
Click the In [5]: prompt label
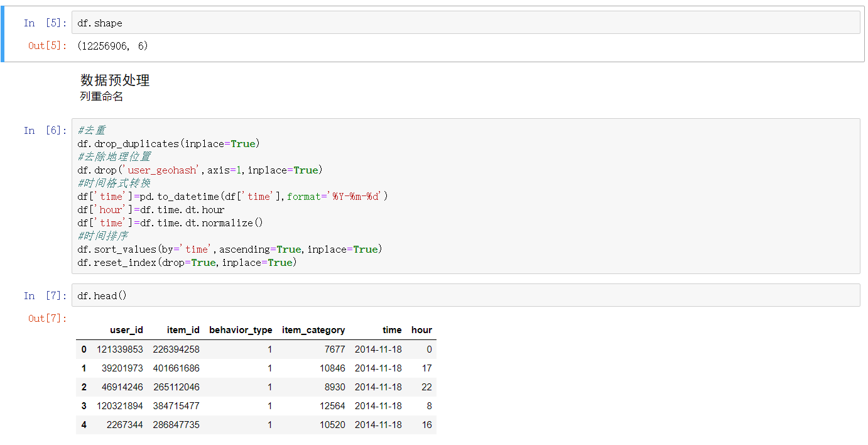pos(45,23)
